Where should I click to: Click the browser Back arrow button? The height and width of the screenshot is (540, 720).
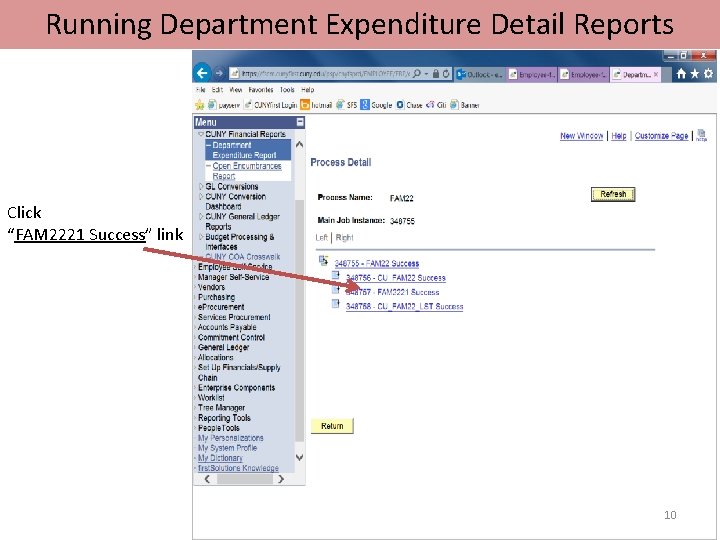coord(202,73)
